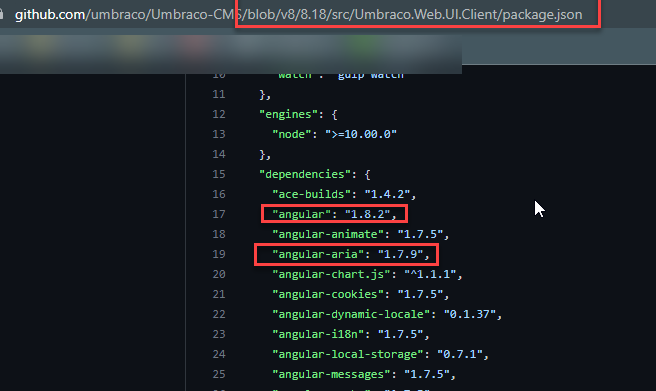Focus the github.com URL address field
The width and height of the screenshot is (656, 391).
coord(298,15)
